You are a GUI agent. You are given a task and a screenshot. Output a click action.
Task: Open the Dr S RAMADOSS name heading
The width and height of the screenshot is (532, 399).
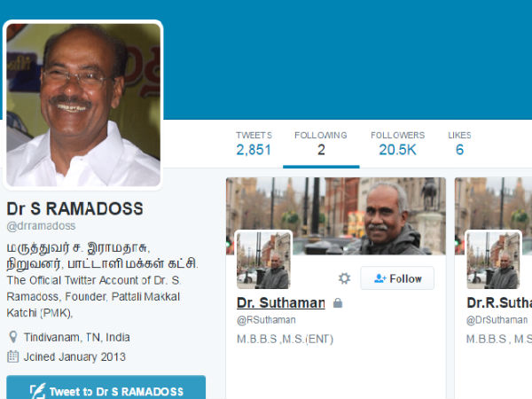tap(74, 208)
